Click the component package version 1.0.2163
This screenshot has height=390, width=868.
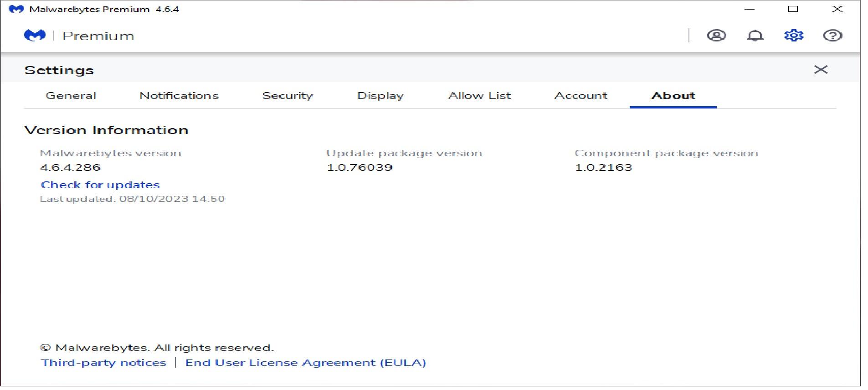(603, 167)
